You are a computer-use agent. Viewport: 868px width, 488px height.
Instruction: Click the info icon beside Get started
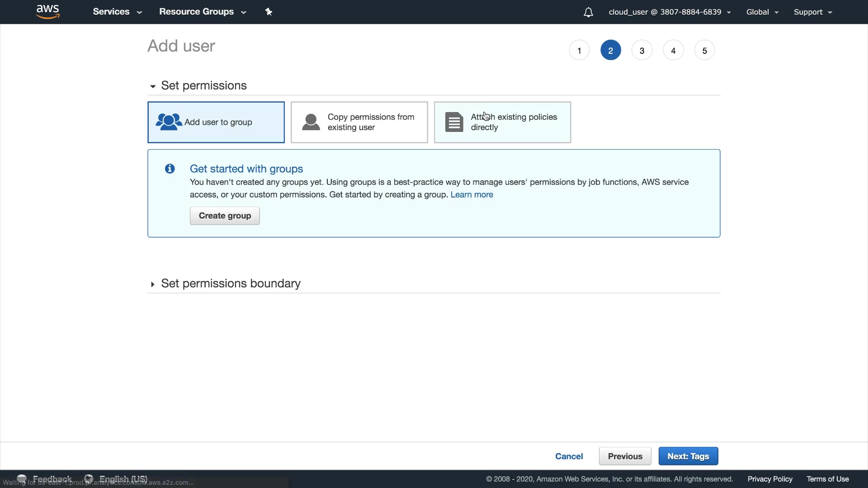point(170,169)
